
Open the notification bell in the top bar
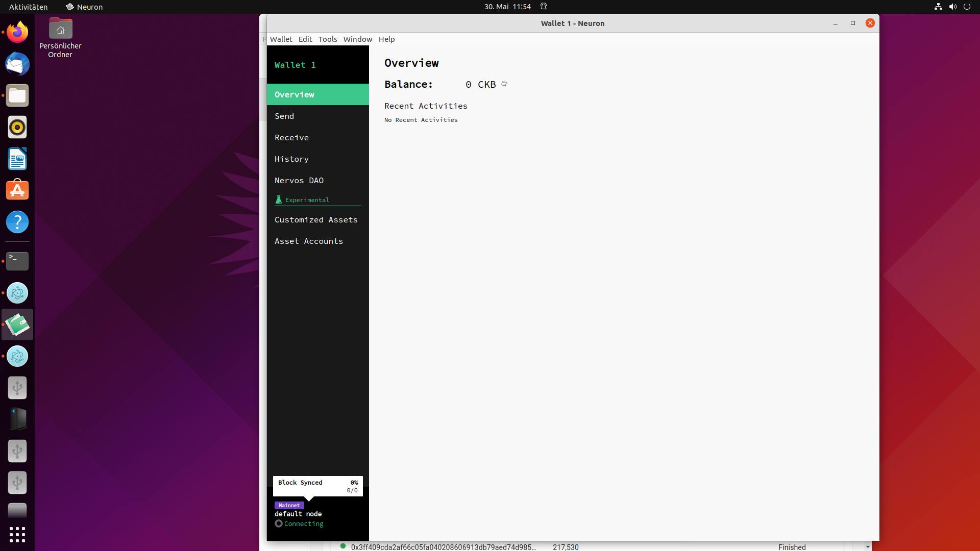pyautogui.click(x=544, y=7)
